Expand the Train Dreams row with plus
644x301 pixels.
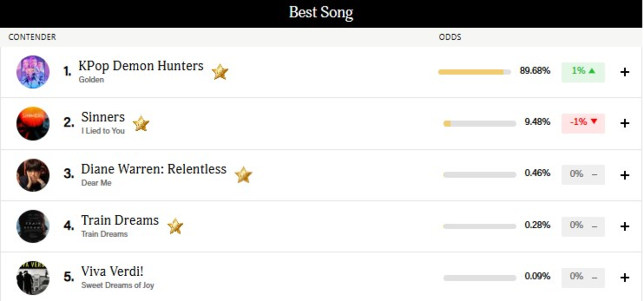625,226
